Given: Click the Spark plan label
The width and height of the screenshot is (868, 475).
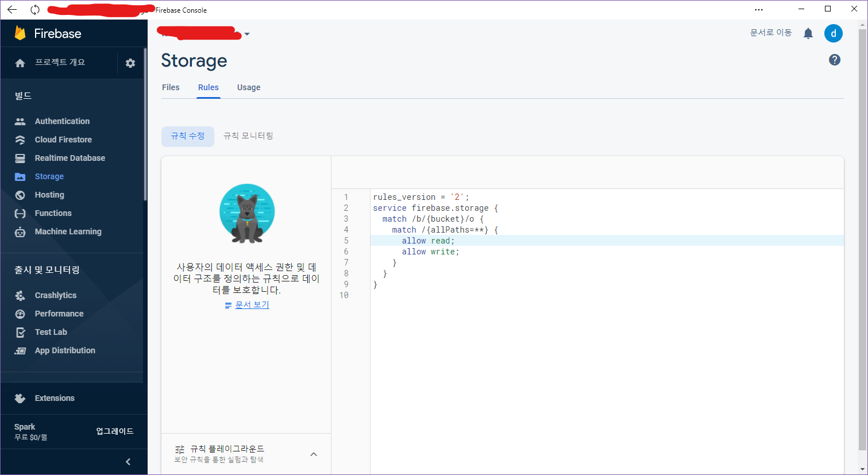Looking at the screenshot, I should pos(25,427).
